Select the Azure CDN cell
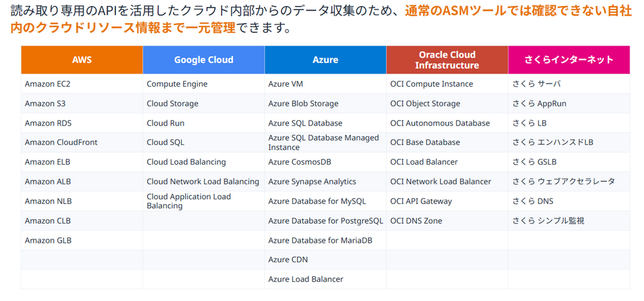 [325, 260]
